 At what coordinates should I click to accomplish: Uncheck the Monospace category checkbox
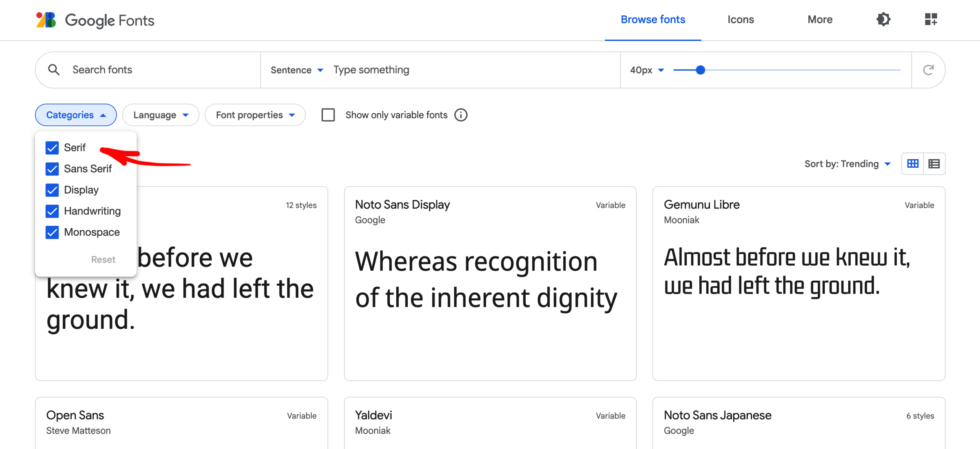pos(52,232)
